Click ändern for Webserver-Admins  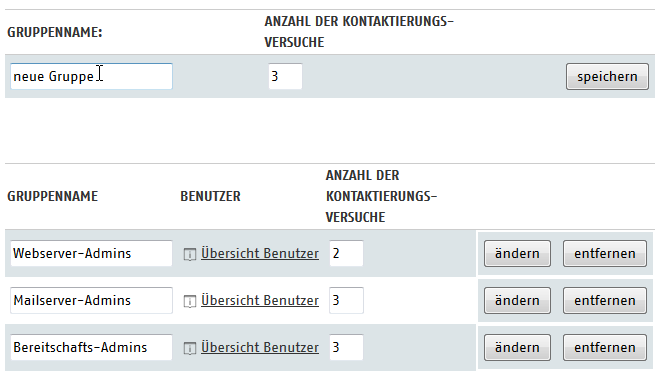pyautogui.click(x=517, y=253)
